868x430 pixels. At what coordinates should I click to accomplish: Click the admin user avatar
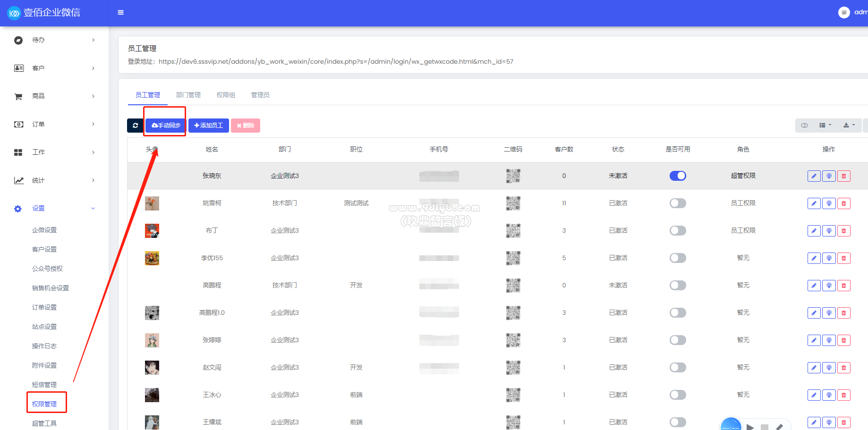[844, 13]
